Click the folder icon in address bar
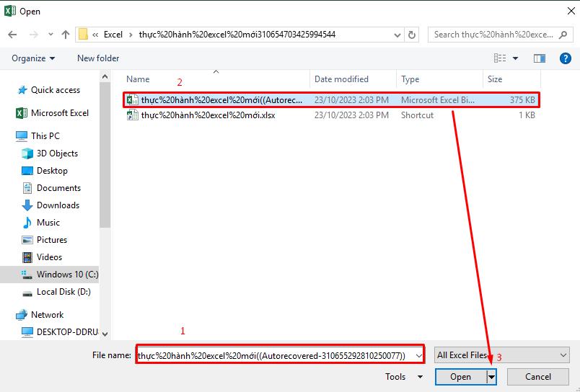Viewport: 580px width, 392px height. [83, 35]
